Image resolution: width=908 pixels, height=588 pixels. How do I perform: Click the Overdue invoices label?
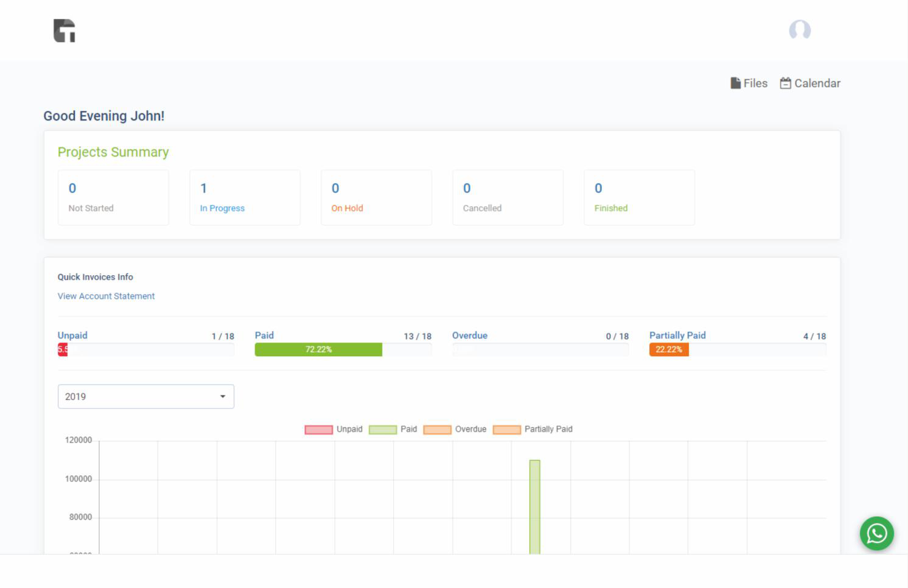tap(470, 335)
